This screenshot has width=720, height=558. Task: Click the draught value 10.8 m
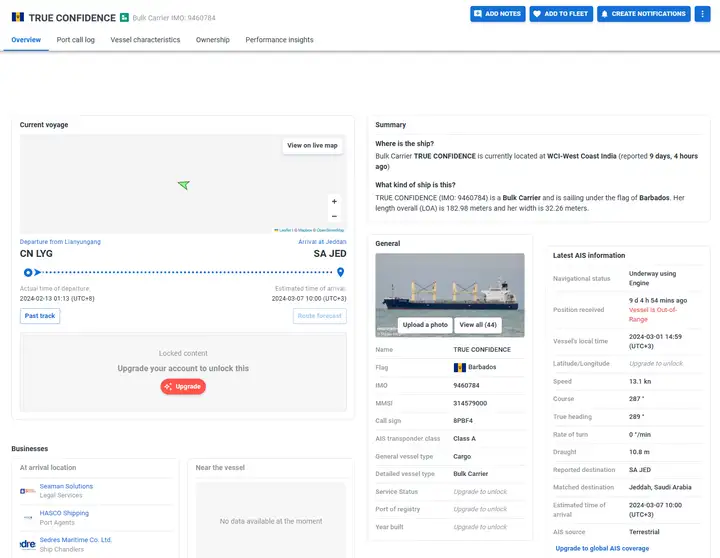click(x=639, y=452)
